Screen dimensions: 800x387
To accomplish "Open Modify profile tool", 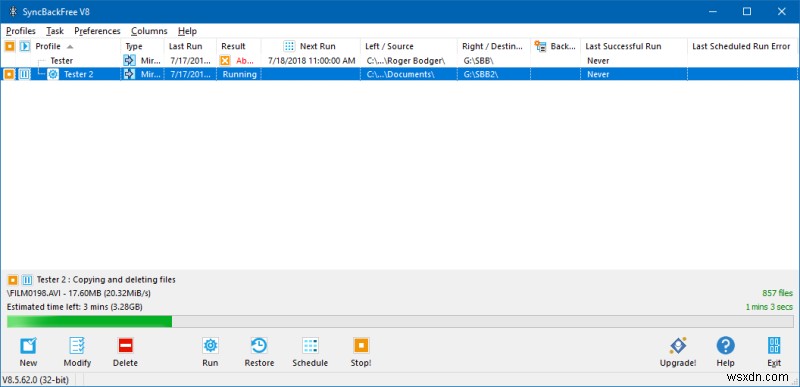I will coord(77,352).
